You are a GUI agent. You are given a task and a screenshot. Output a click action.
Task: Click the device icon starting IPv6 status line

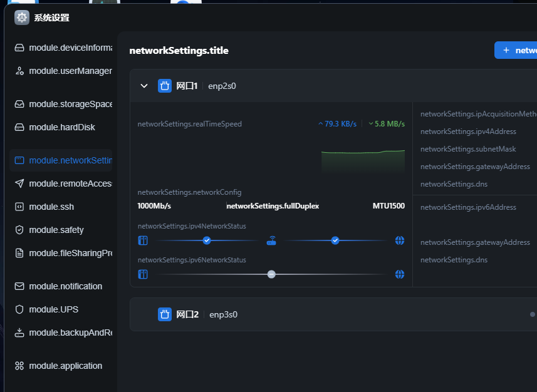click(x=143, y=274)
